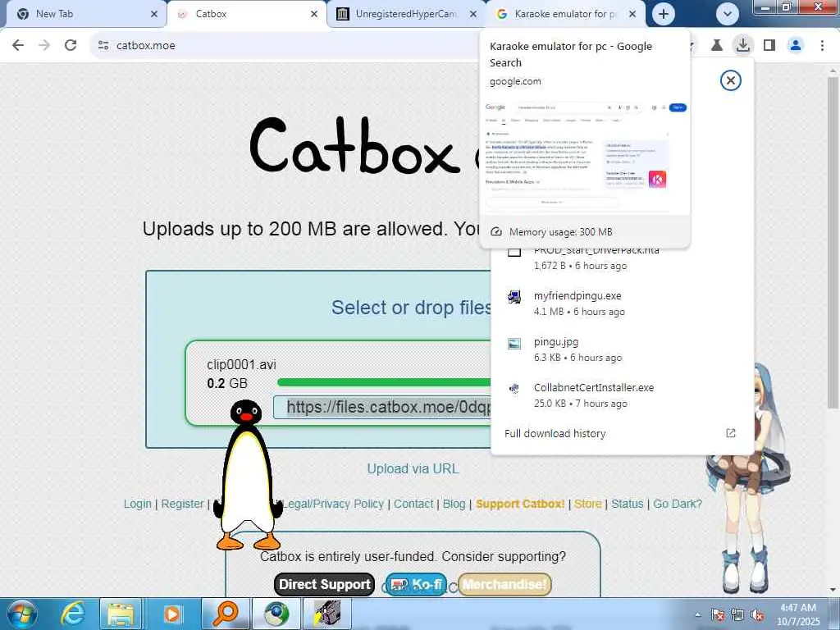The image size is (840, 630).
Task: Open the Chrome Labs flask icon
Action: (x=717, y=46)
